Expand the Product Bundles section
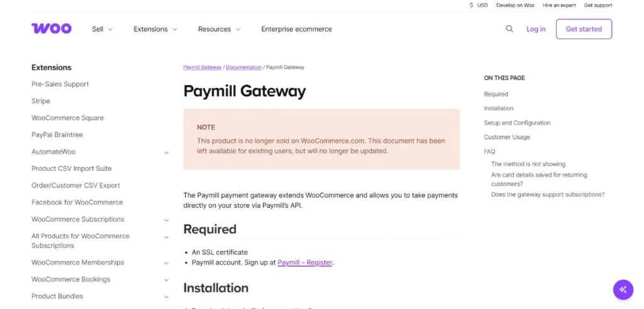Image resolution: width=644 pixels, height=309 pixels. click(166, 296)
